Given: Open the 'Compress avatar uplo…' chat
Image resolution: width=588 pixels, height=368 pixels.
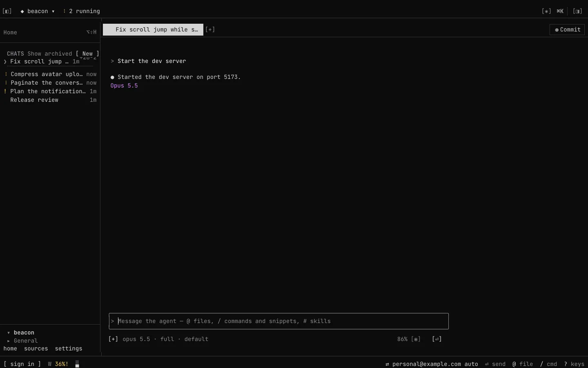Looking at the screenshot, I should 51,74.
